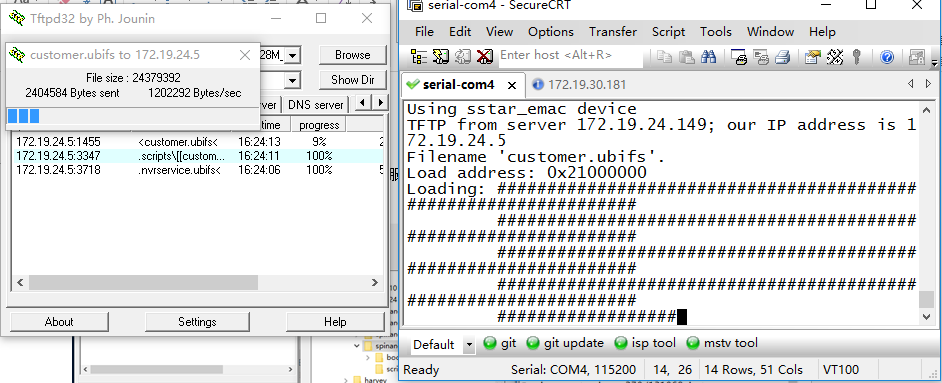The image size is (942, 383).
Task: Click the Settings button in Tftpd32
Action: [x=197, y=322]
